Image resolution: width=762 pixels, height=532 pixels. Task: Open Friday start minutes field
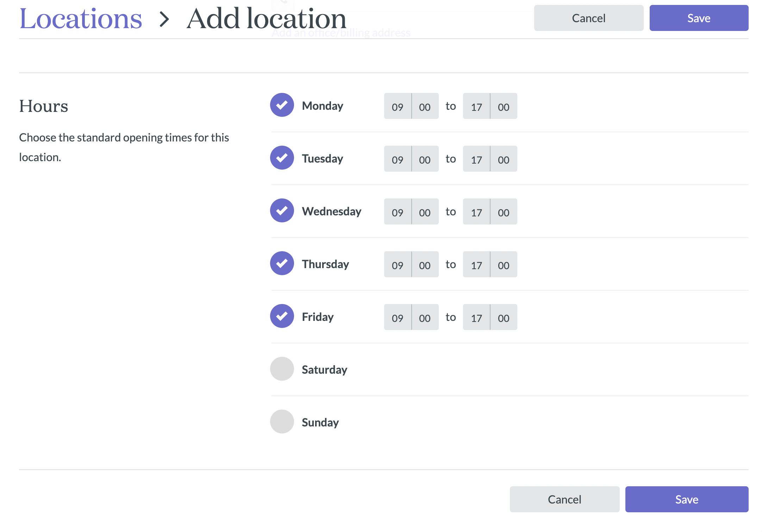(425, 317)
